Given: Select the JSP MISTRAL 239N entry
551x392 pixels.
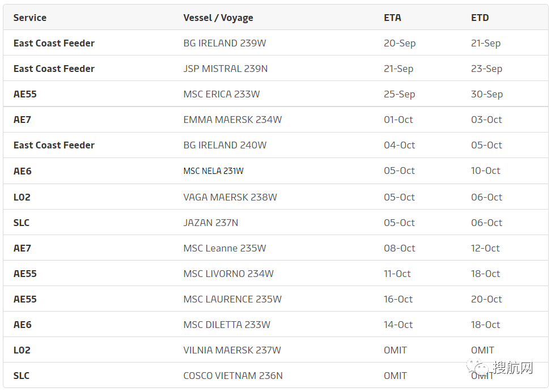Looking at the screenshot, I should coord(226,69).
